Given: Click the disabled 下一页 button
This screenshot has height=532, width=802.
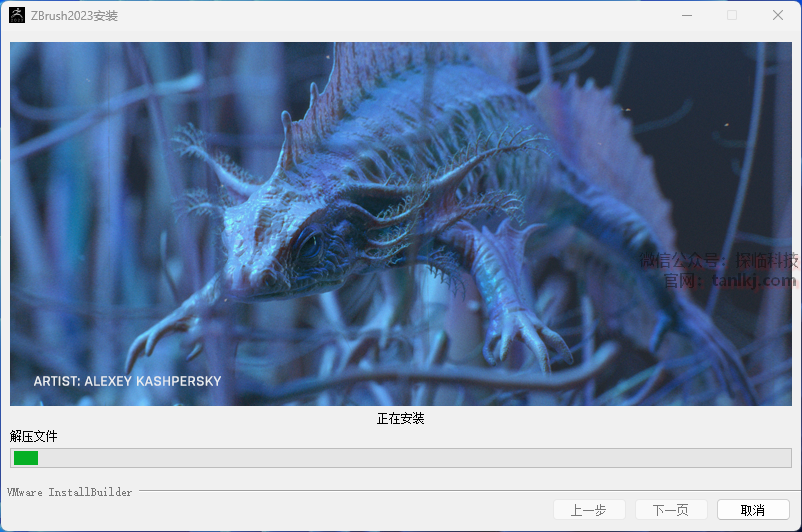Looking at the screenshot, I should coord(670,510).
